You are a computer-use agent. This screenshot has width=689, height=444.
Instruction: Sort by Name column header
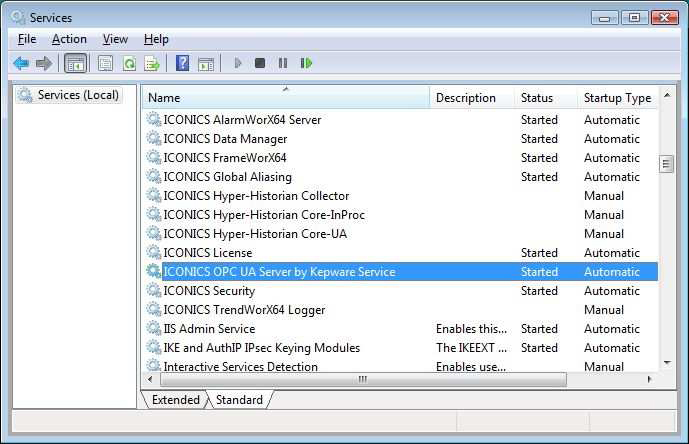(x=286, y=98)
